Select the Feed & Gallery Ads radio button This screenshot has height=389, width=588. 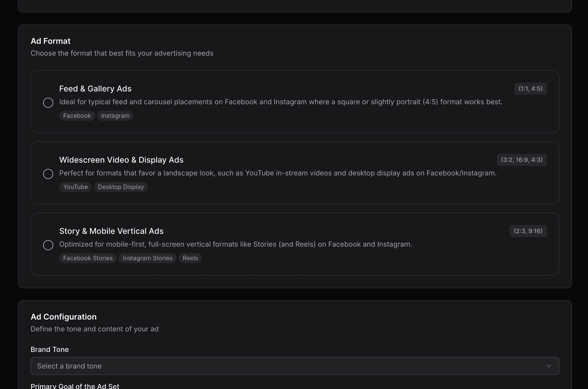(48, 103)
